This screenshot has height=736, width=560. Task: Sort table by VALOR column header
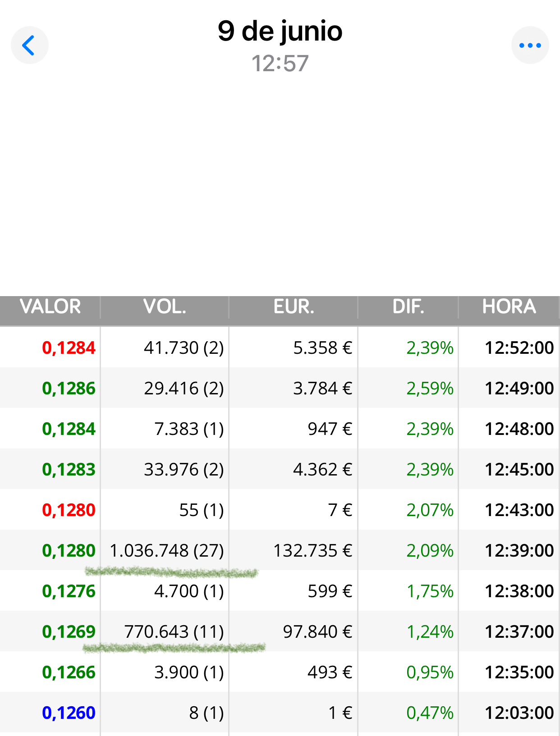pos(50,306)
